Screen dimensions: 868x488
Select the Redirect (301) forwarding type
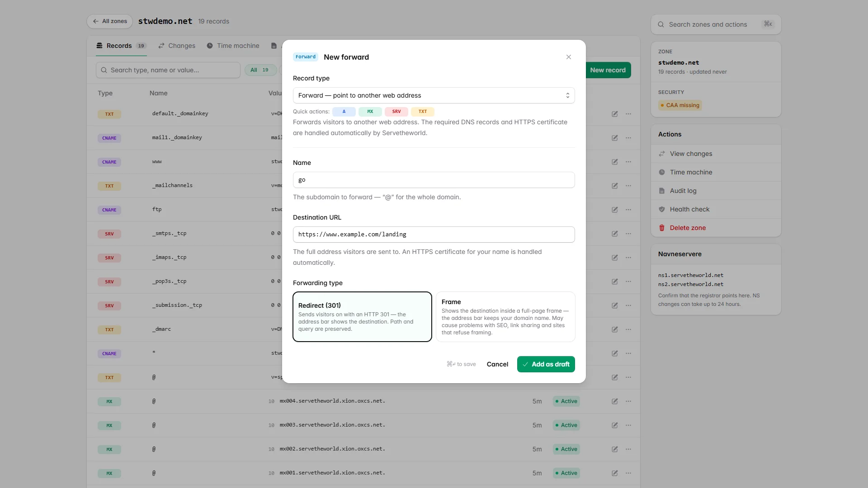[362, 317]
